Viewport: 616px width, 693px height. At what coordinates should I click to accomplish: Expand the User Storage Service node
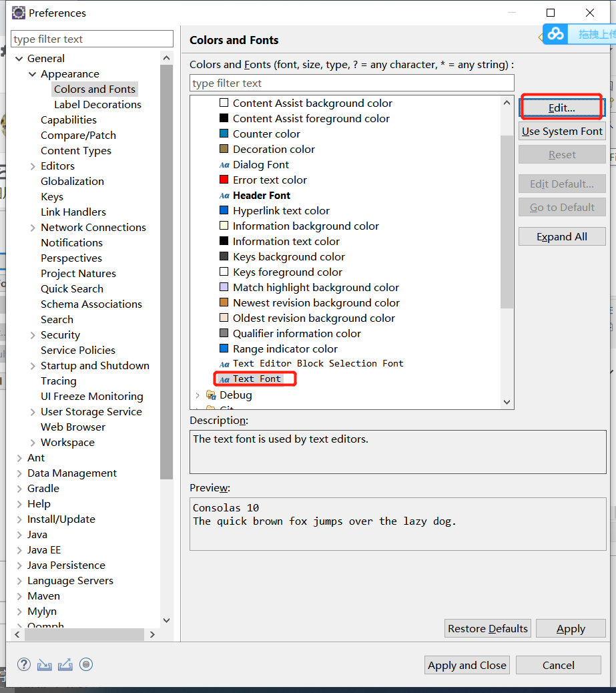pos(32,412)
